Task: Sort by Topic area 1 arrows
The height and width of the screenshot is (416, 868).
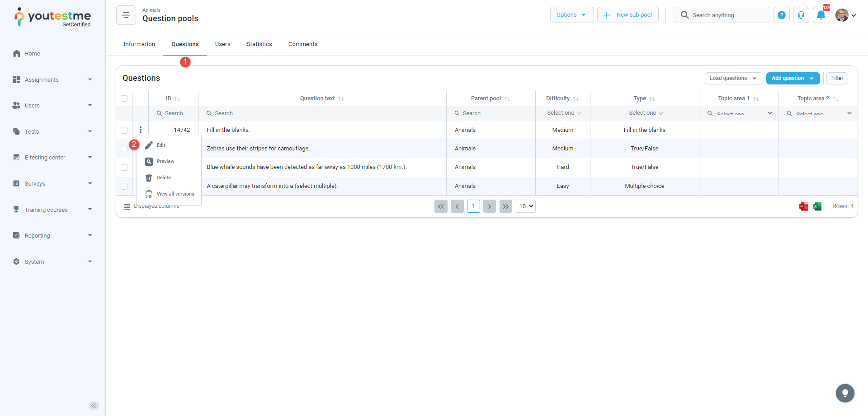Action: 756,99
